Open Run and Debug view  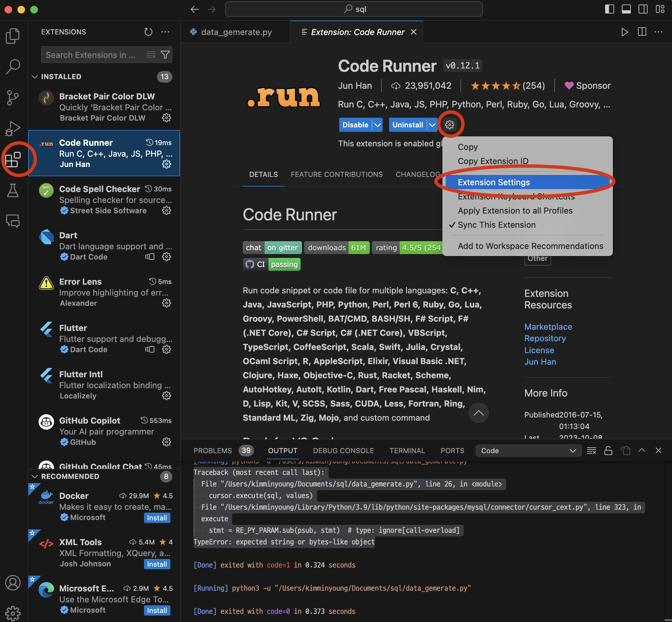coord(13,129)
